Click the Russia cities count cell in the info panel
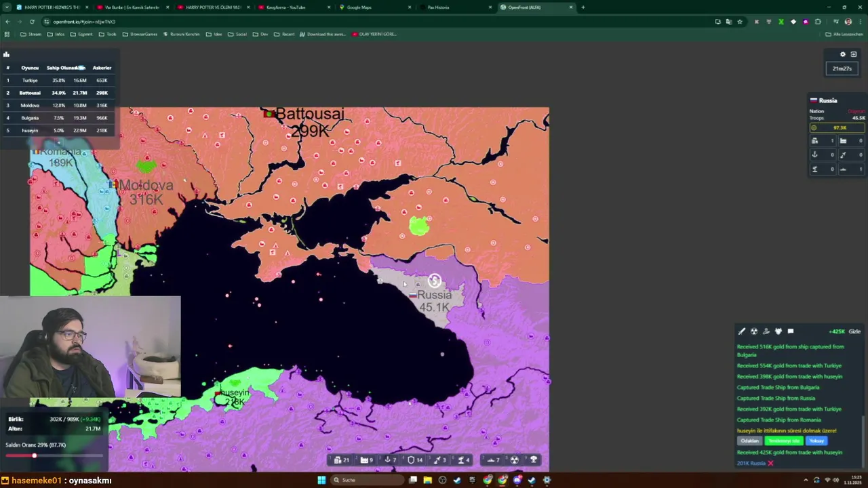 [x=823, y=141]
